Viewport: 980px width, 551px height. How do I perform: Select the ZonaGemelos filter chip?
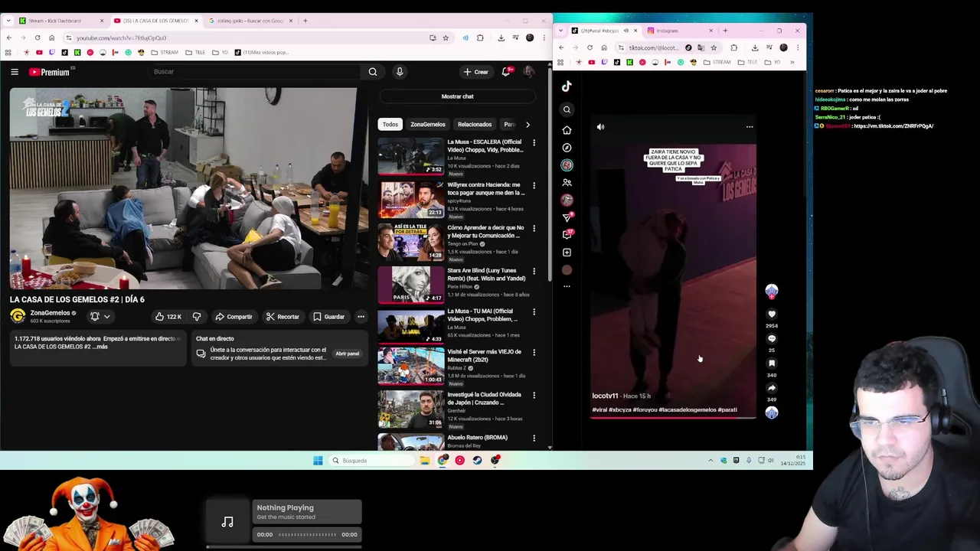click(427, 124)
